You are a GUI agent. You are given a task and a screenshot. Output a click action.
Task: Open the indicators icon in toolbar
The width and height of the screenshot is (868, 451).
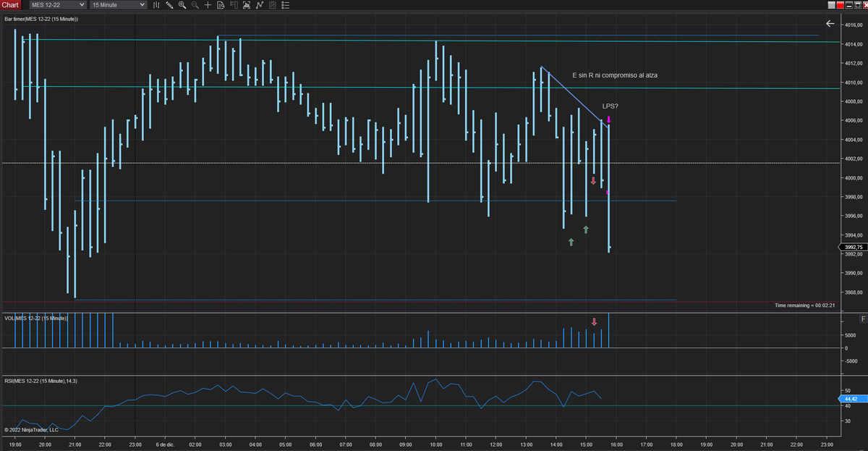(x=247, y=5)
